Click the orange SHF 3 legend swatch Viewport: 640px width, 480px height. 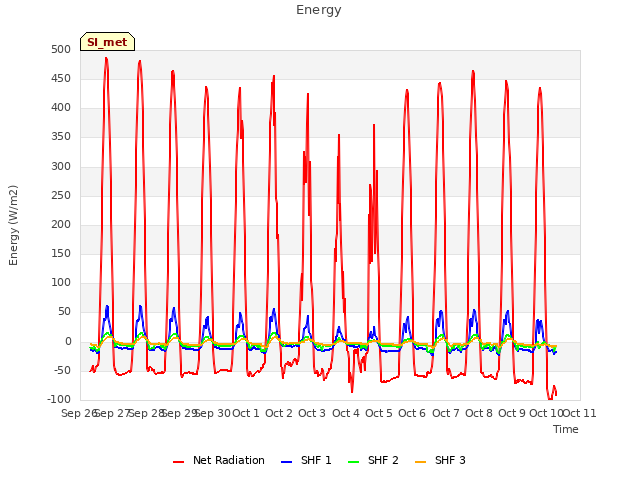point(420,462)
